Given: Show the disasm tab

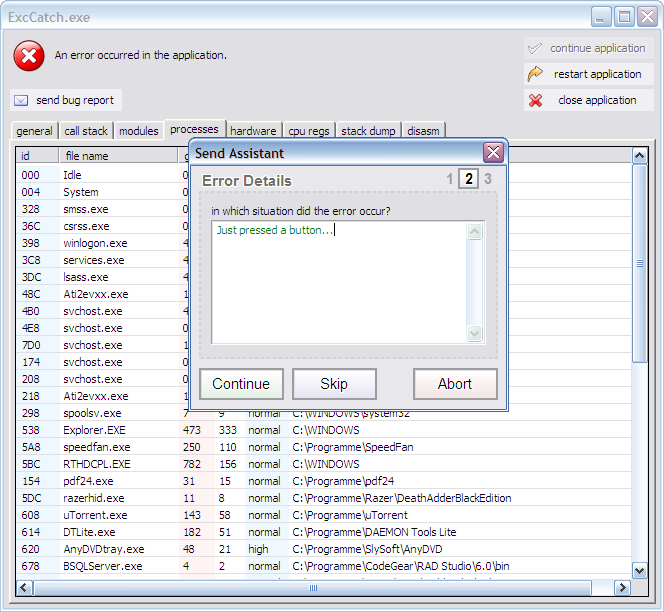Looking at the screenshot, I should (424, 131).
